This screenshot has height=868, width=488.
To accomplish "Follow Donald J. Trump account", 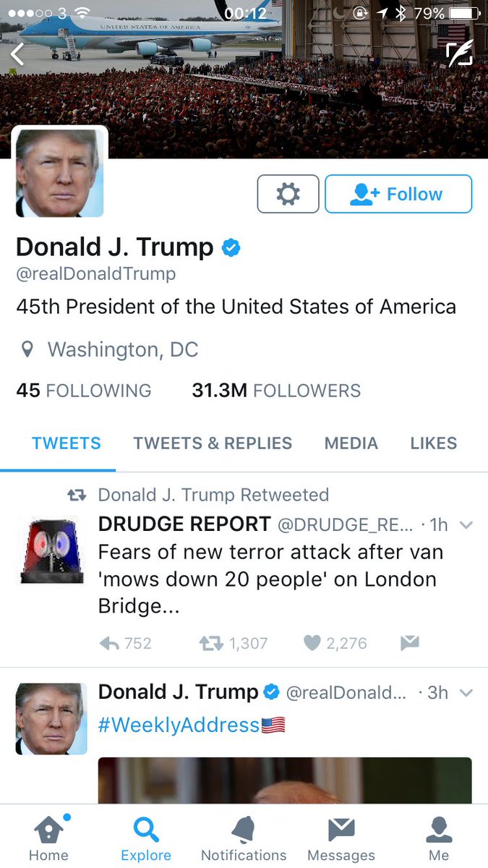I will click(398, 194).
